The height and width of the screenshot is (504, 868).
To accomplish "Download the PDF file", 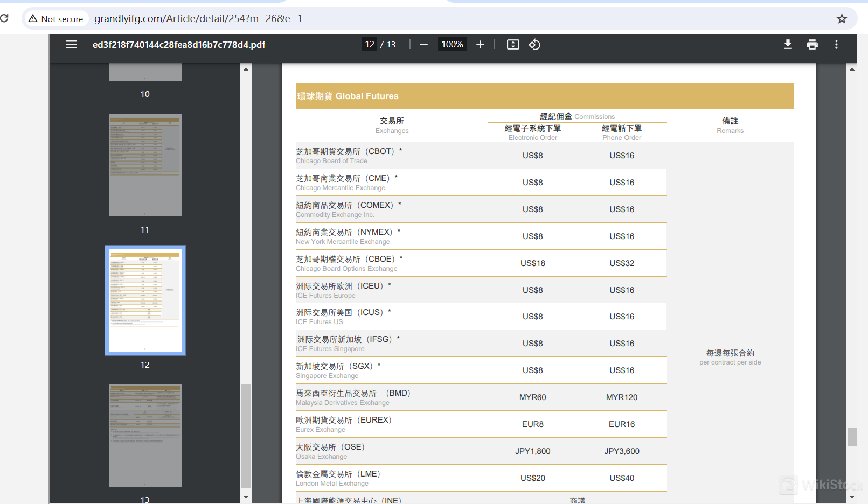I will click(x=788, y=45).
